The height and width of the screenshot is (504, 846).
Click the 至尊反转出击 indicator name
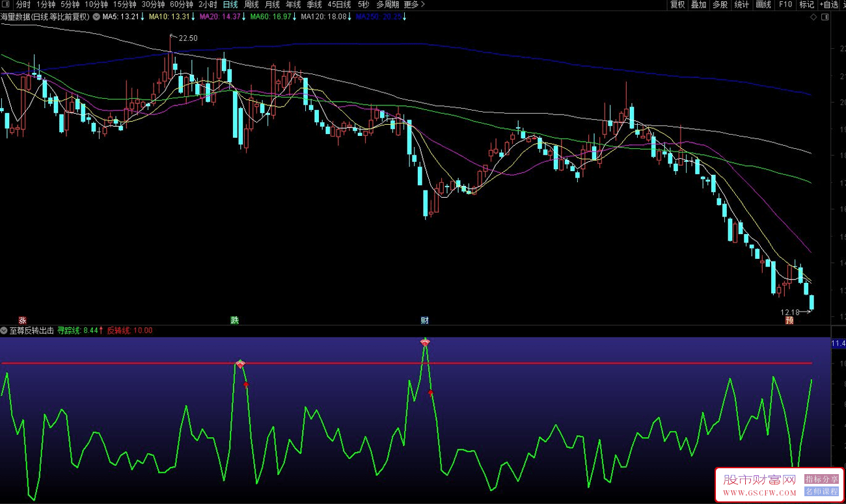[x=32, y=330]
